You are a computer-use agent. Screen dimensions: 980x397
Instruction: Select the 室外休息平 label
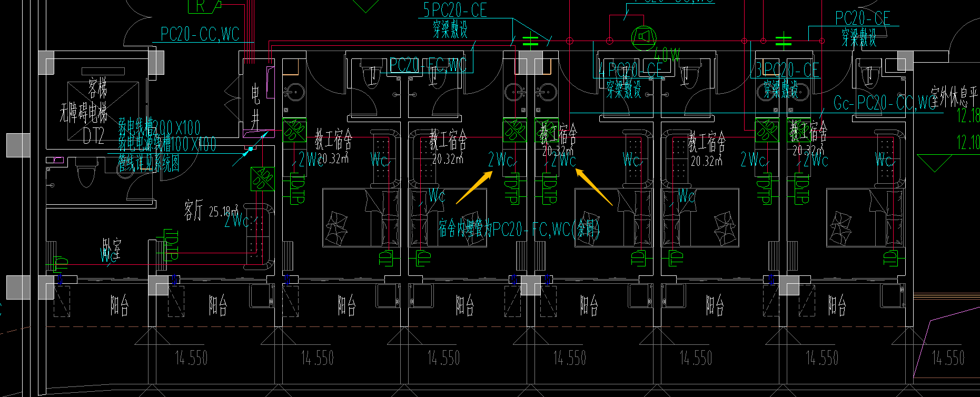954,97
